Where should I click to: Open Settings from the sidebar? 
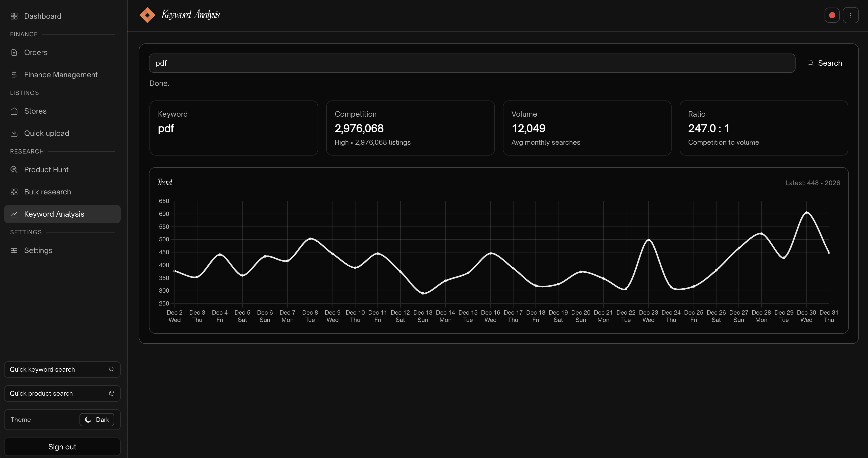tap(38, 250)
